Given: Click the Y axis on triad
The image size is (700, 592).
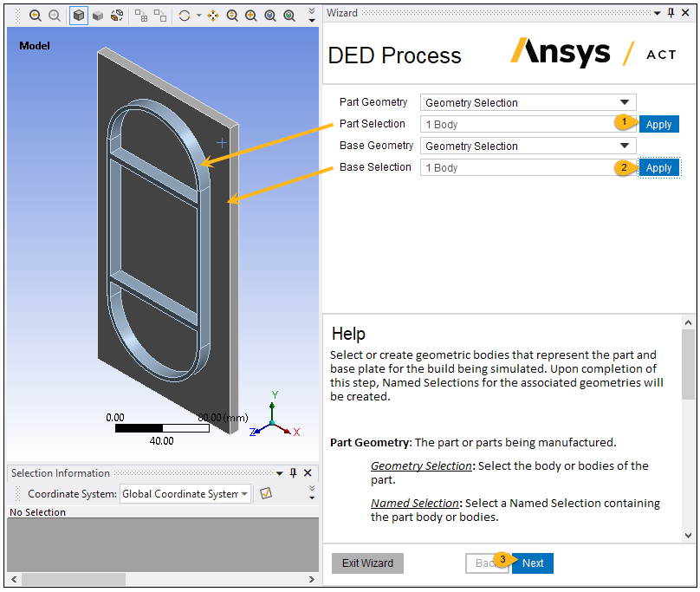Looking at the screenshot, I should coord(275,394).
